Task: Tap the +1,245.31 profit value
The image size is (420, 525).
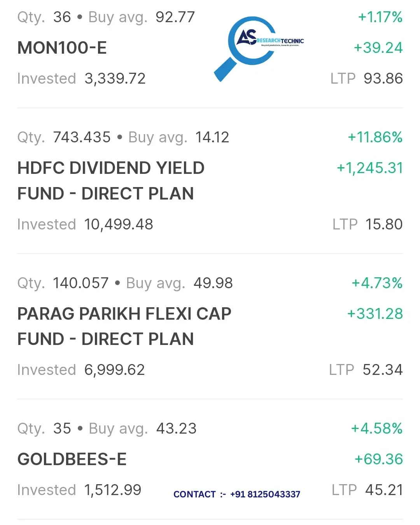Action: click(369, 168)
